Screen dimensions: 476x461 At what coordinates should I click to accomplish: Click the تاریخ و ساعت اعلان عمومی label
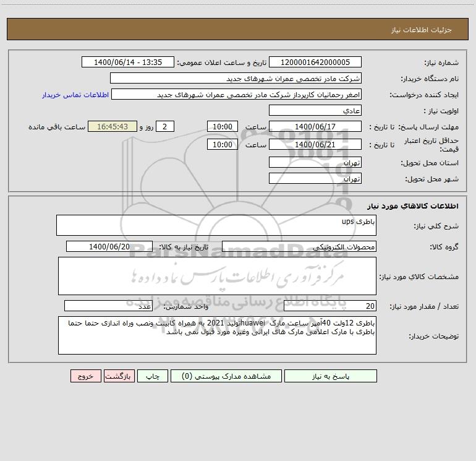[x=221, y=63]
